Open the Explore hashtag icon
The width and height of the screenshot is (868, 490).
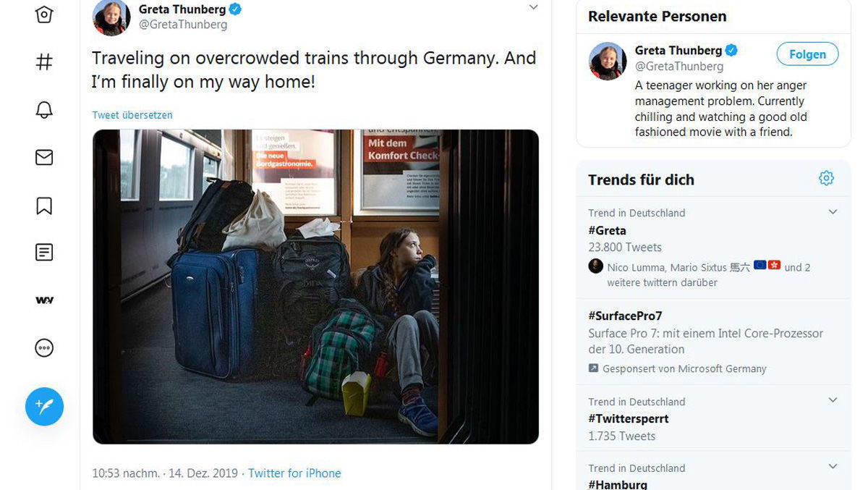tap(44, 62)
